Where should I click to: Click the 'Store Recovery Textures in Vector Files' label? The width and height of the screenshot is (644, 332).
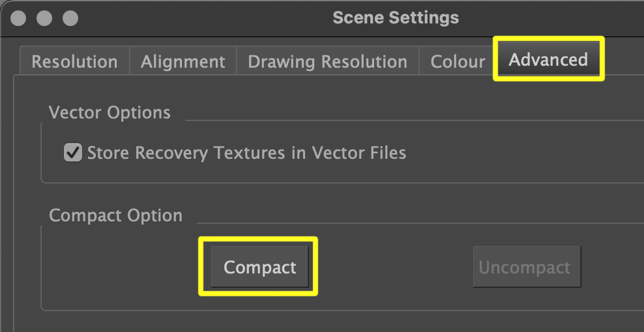[x=246, y=153]
